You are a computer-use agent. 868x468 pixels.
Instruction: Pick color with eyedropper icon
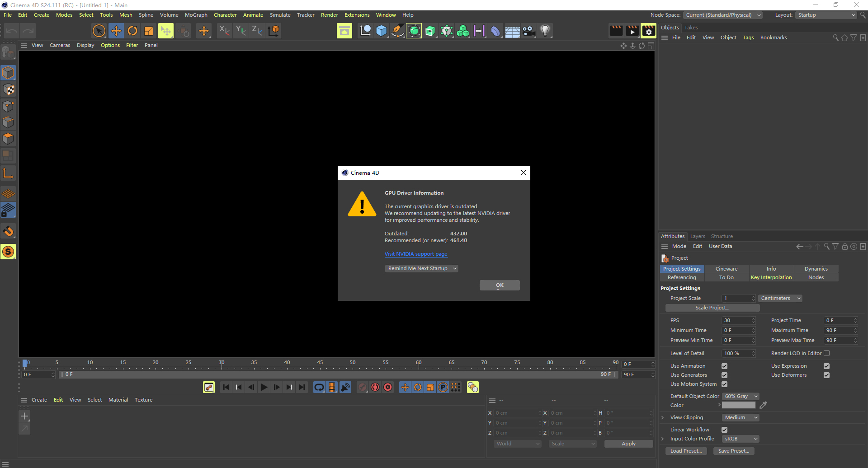(763, 405)
